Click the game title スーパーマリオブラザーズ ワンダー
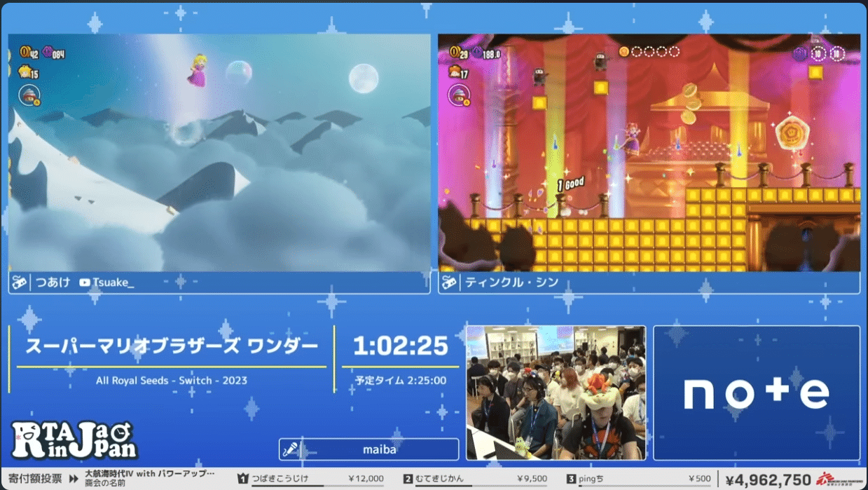Image resolution: width=868 pixels, height=490 pixels. coord(172,346)
